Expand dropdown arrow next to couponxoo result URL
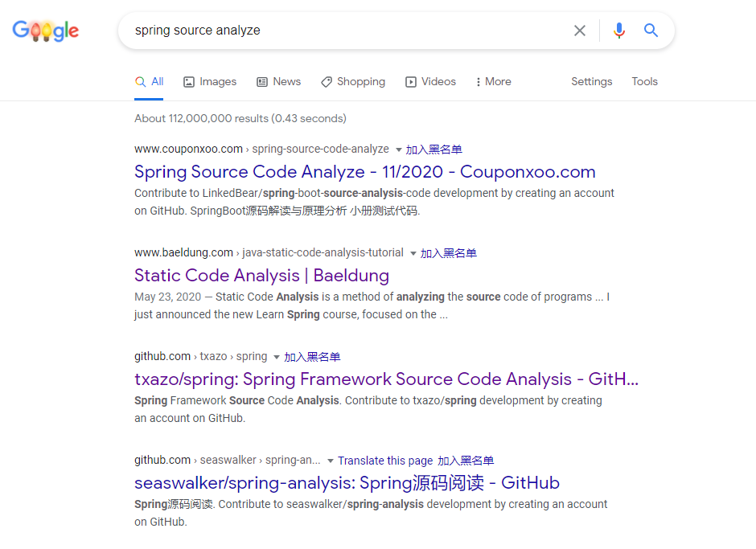Viewport: 756px width, 549px height. point(398,150)
